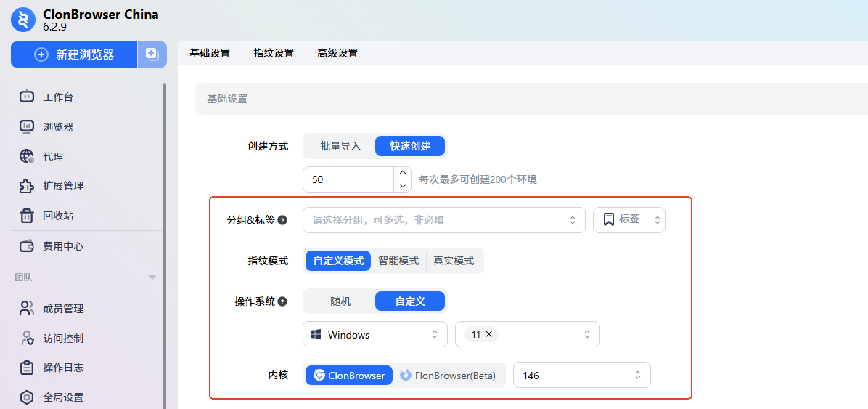The image size is (868, 409).
Task: Click the 扩展管理 puzzle icon
Action: pyautogui.click(x=27, y=186)
